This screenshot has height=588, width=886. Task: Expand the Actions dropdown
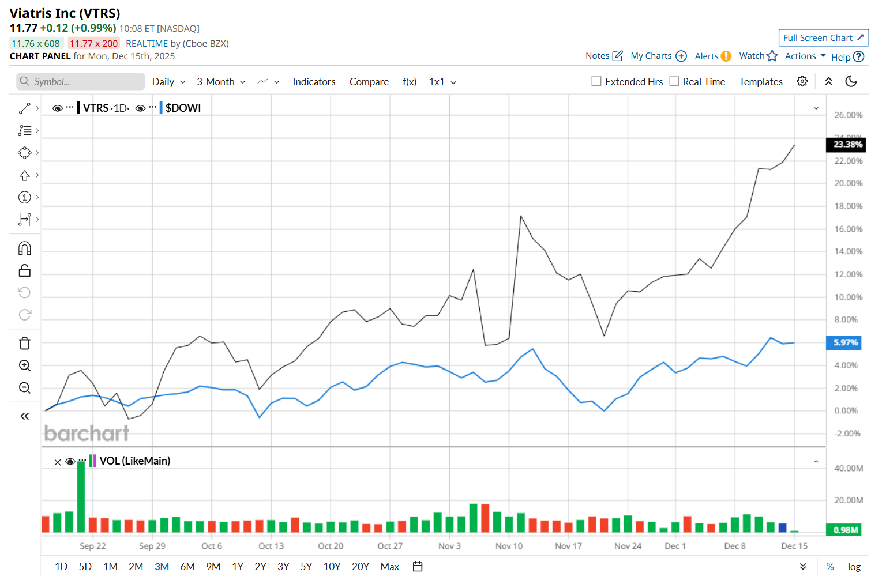pos(805,56)
